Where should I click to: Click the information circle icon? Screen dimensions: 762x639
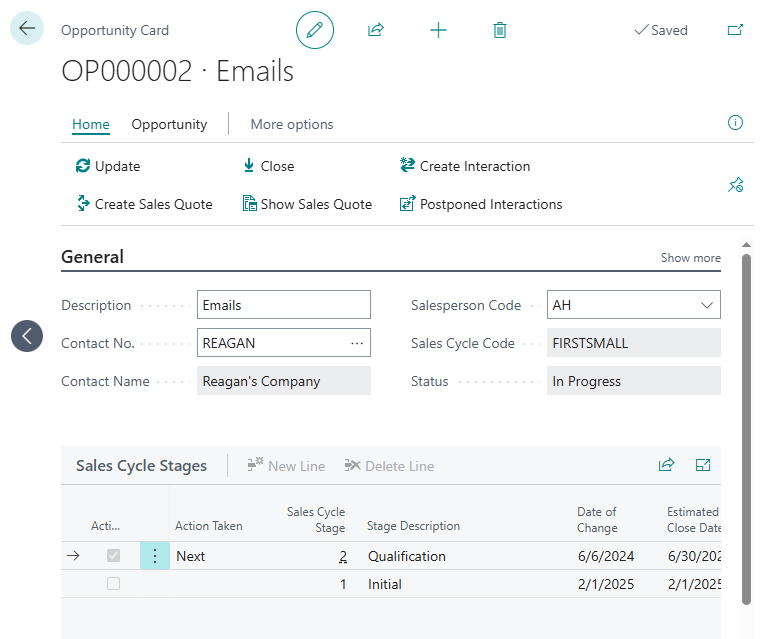click(x=735, y=122)
